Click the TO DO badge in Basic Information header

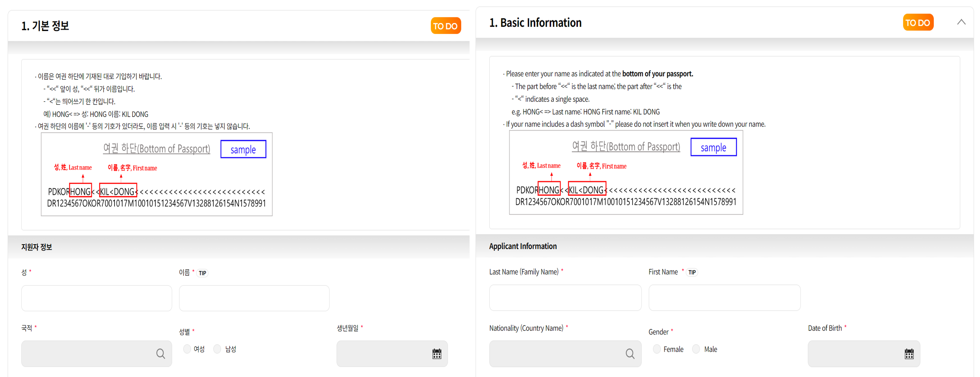pos(918,22)
